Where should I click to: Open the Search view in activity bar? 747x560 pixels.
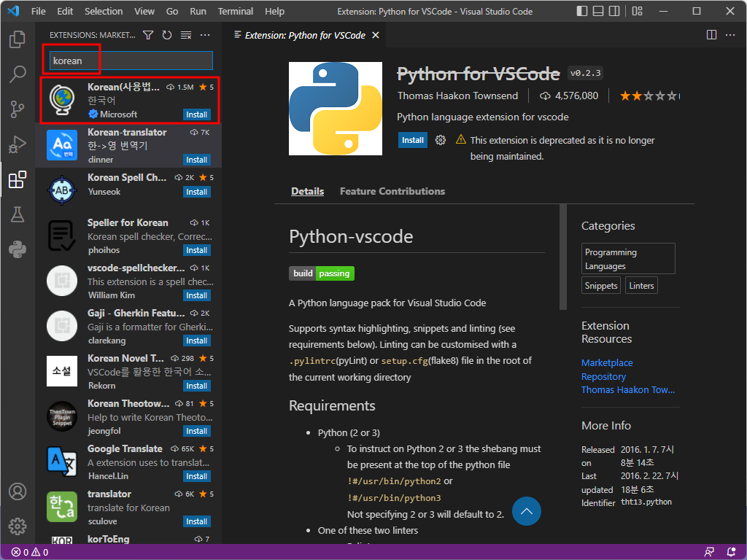(x=18, y=74)
